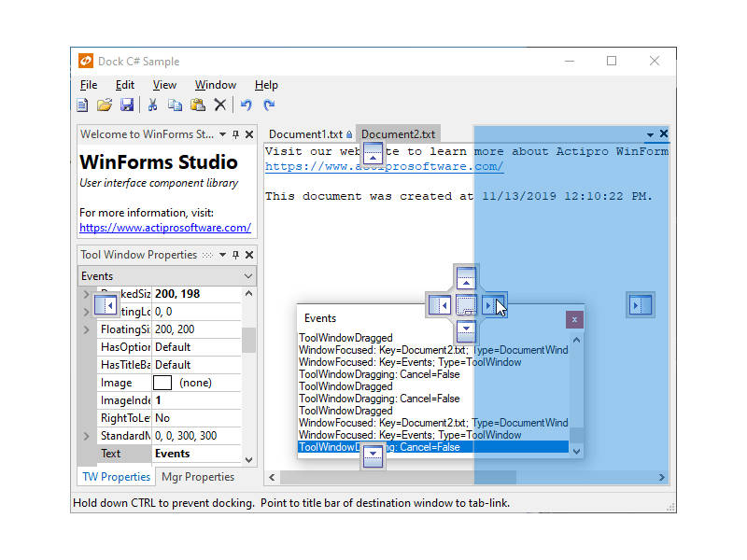Viewport: 747px width, 560px height.
Task: Pin the Welcome to WinForms tool window
Action: click(x=235, y=134)
